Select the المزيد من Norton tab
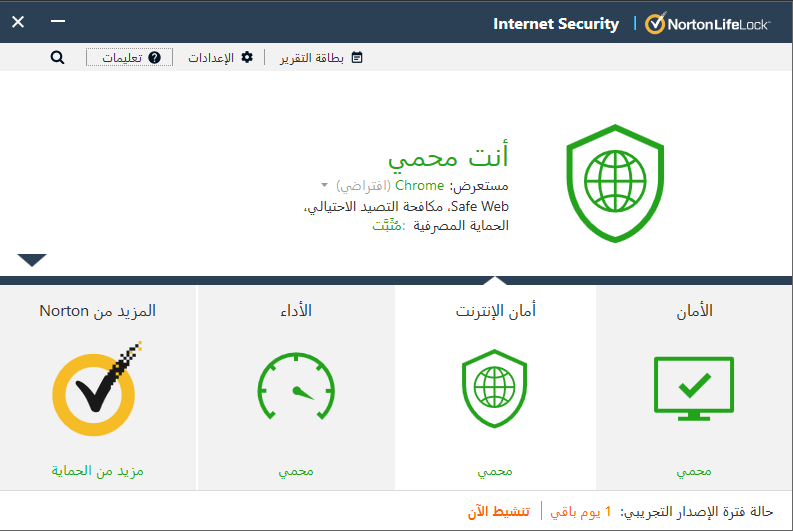The image size is (793, 531). coord(98,387)
